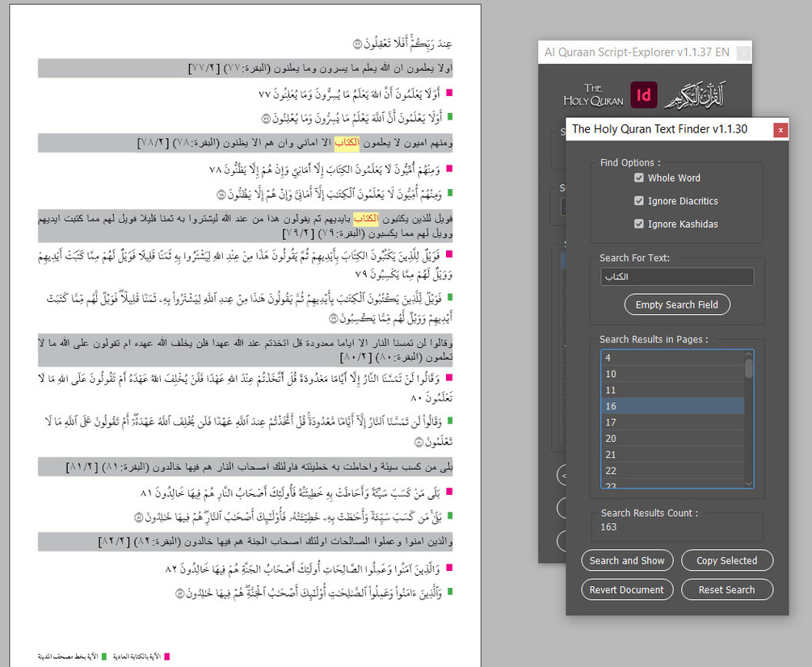
Task: Click the gray reference bar [٧٧/٢]
Action: [x=246, y=68]
